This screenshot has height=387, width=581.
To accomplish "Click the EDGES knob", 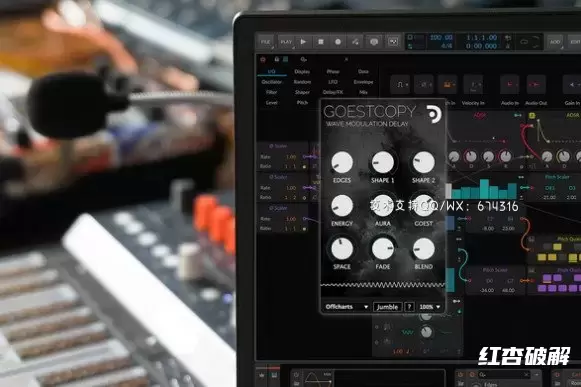I will pyautogui.click(x=342, y=162).
